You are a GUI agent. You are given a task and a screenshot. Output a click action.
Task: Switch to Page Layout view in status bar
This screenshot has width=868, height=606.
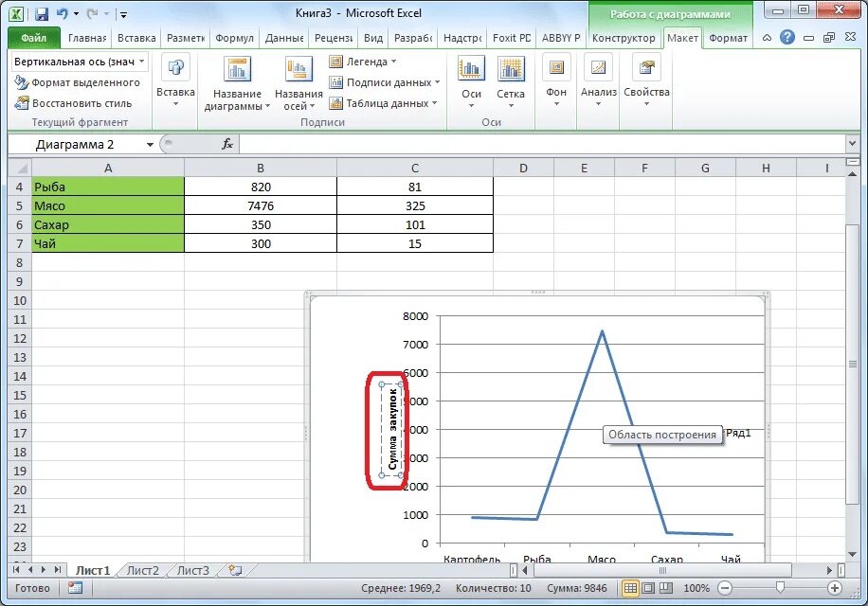[647, 588]
